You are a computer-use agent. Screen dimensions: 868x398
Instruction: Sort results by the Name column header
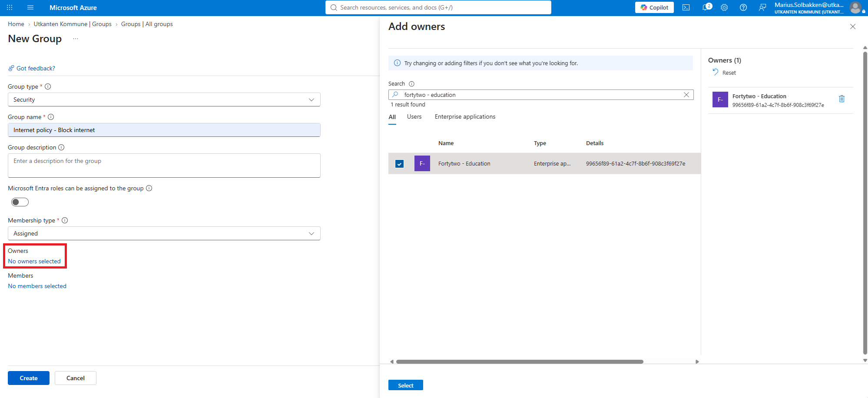click(446, 143)
